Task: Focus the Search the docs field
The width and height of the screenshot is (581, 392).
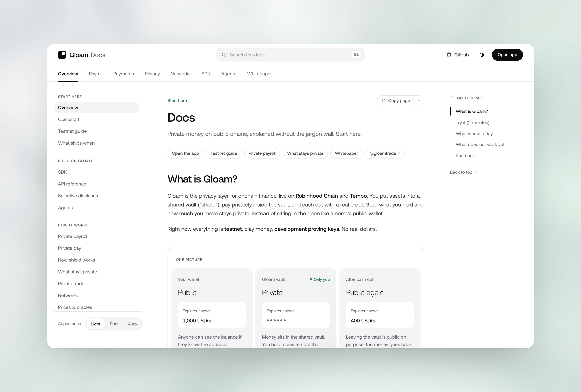Action: point(290,55)
